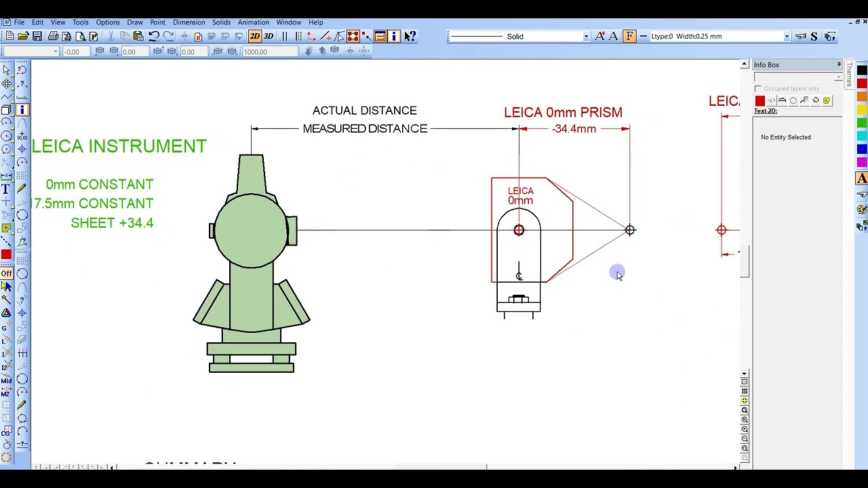Click the SHEET +34.4 text
This screenshot has width=868, height=488.
(112, 223)
